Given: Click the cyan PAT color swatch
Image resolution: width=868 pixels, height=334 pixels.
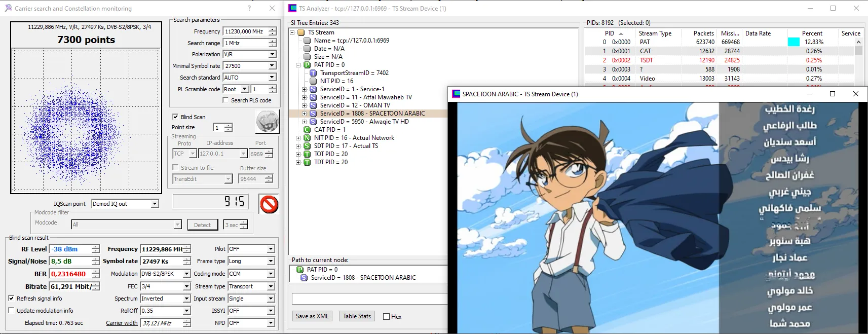Looking at the screenshot, I should coord(794,42).
